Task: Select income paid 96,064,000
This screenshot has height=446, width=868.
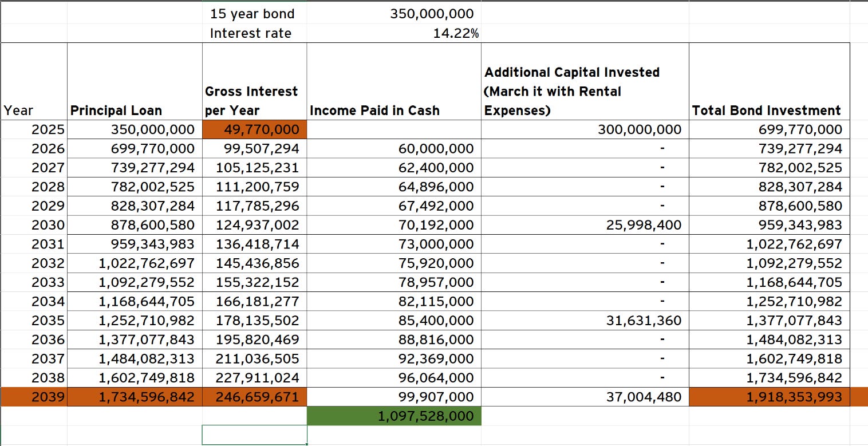Action: 394,378
